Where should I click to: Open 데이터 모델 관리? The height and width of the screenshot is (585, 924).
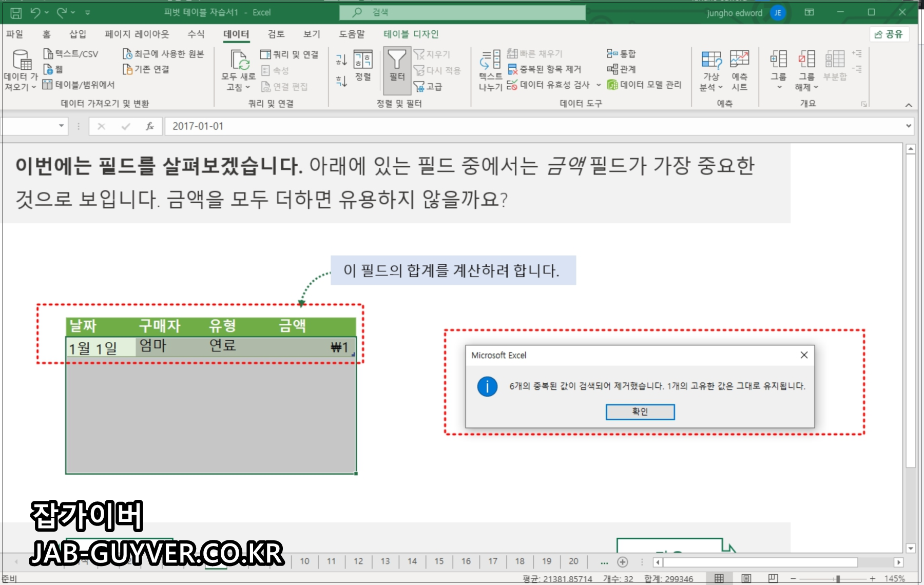click(644, 85)
